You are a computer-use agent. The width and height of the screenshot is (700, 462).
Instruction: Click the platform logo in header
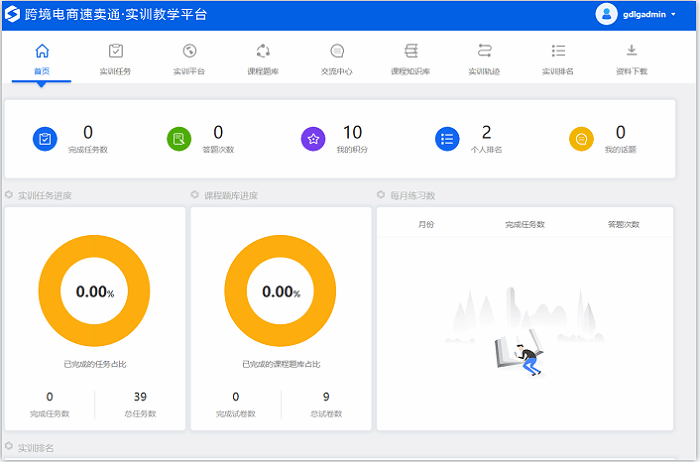(x=12, y=14)
